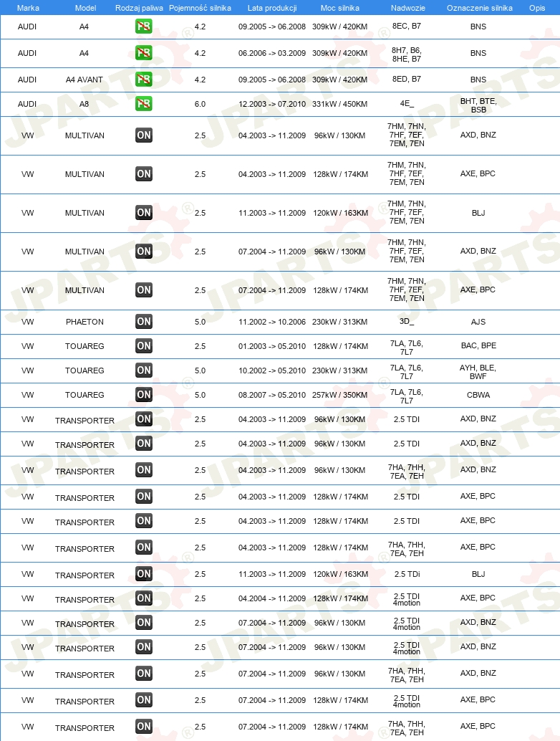The height and width of the screenshot is (741, 560).
Task: Click ON icon in Touareg CBWA row
Action: (143, 395)
